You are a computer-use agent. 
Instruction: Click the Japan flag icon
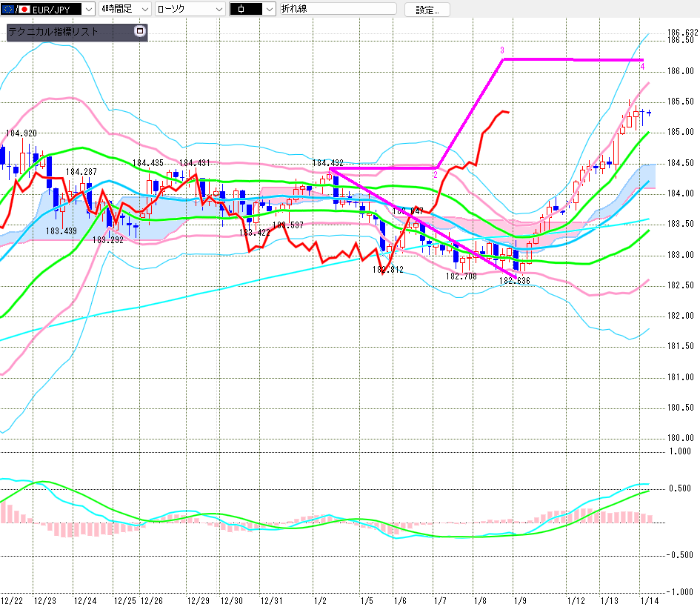tap(24, 10)
